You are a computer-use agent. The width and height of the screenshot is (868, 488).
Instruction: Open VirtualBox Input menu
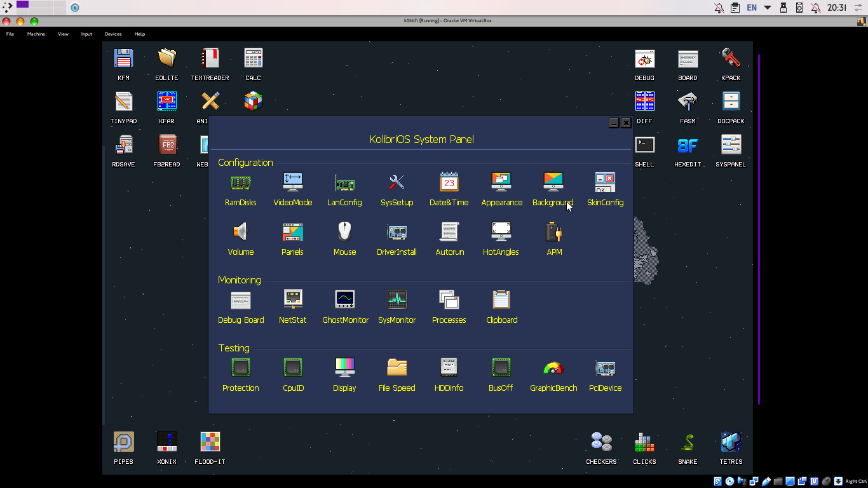[x=86, y=34]
